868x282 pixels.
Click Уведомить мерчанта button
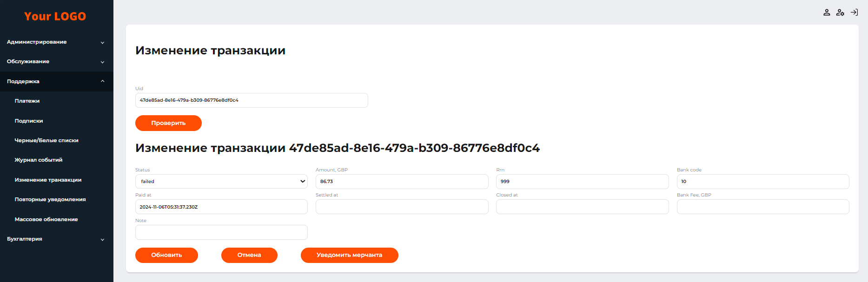click(x=349, y=255)
